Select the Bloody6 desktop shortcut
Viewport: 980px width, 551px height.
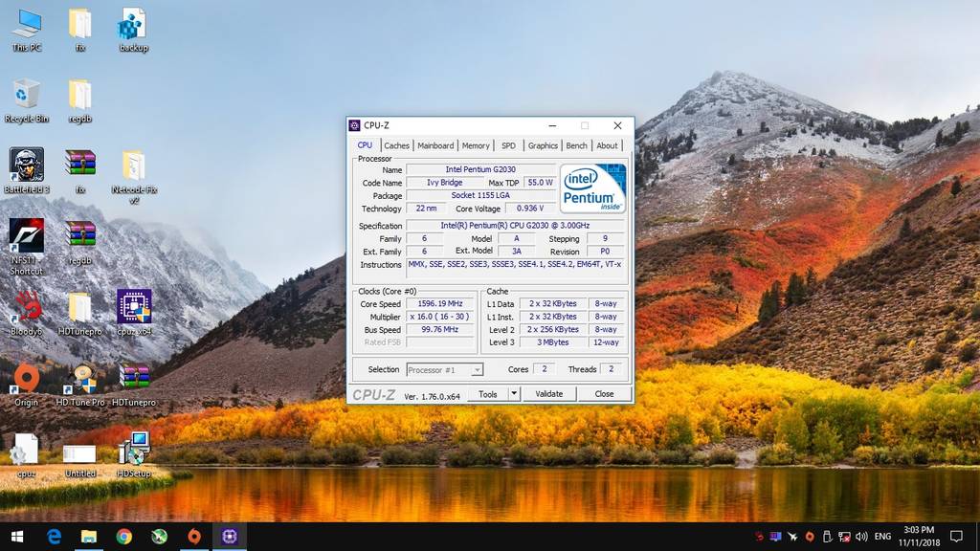(x=26, y=308)
